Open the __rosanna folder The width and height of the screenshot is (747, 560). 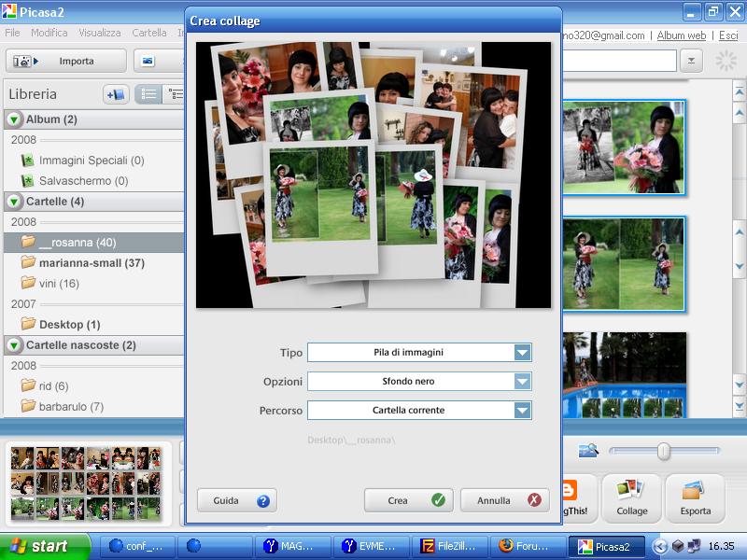(x=93, y=243)
